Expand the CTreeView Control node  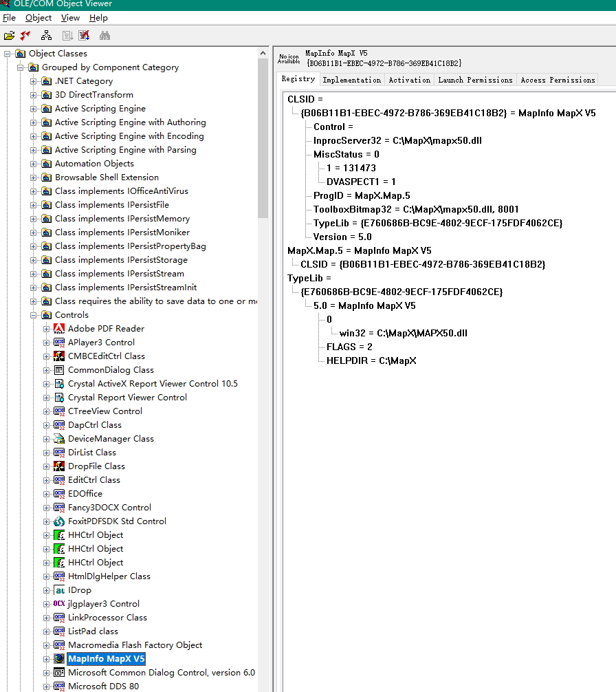click(x=46, y=411)
